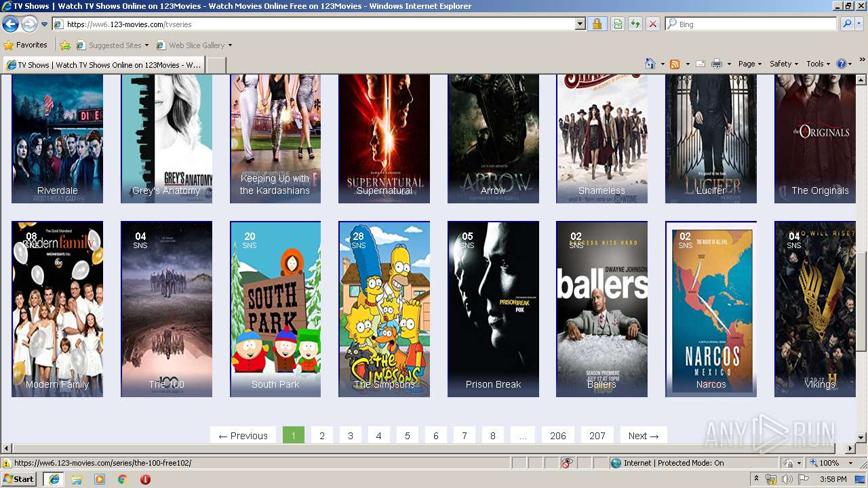The height and width of the screenshot is (488, 868).
Task: Click the RSS feeds icon
Action: pos(675,64)
